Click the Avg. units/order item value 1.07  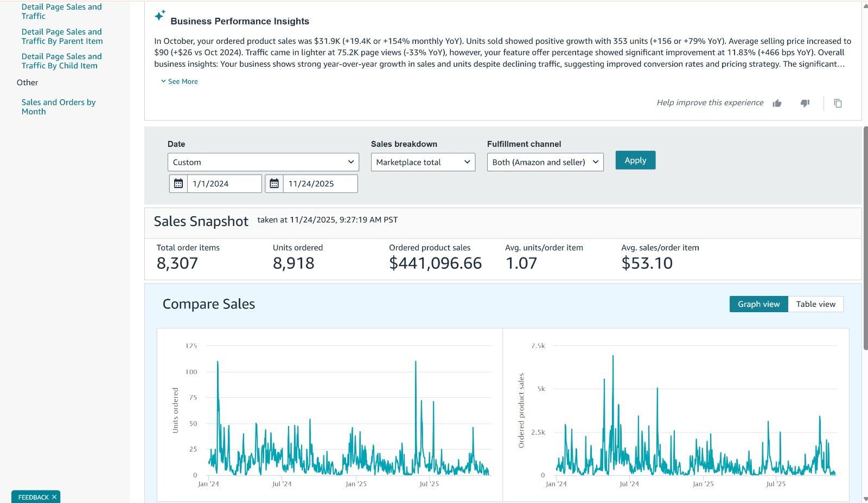[521, 263]
